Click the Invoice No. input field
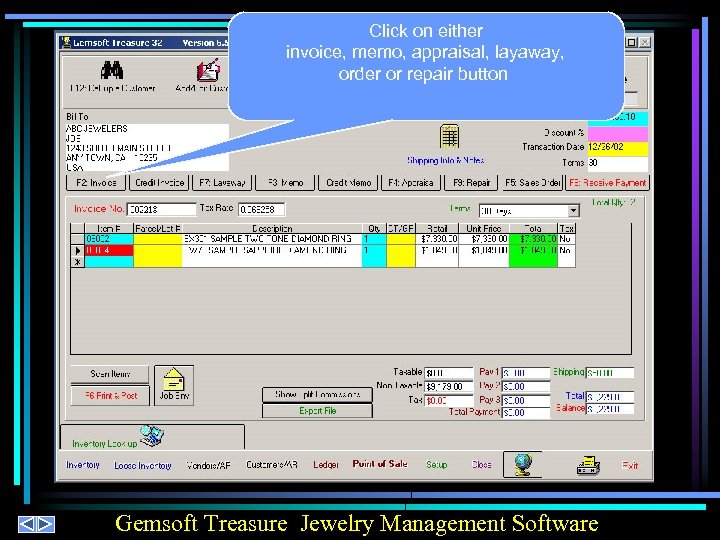 pyautogui.click(x=161, y=209)
